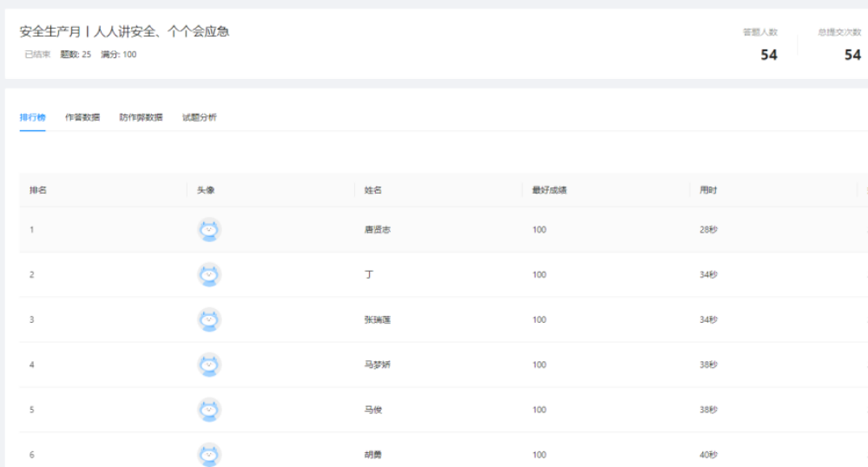Image resolution: width=868 pixels, height=467 pixels.
Task: Click the 姓名 column header
Action: pos(373,190)
